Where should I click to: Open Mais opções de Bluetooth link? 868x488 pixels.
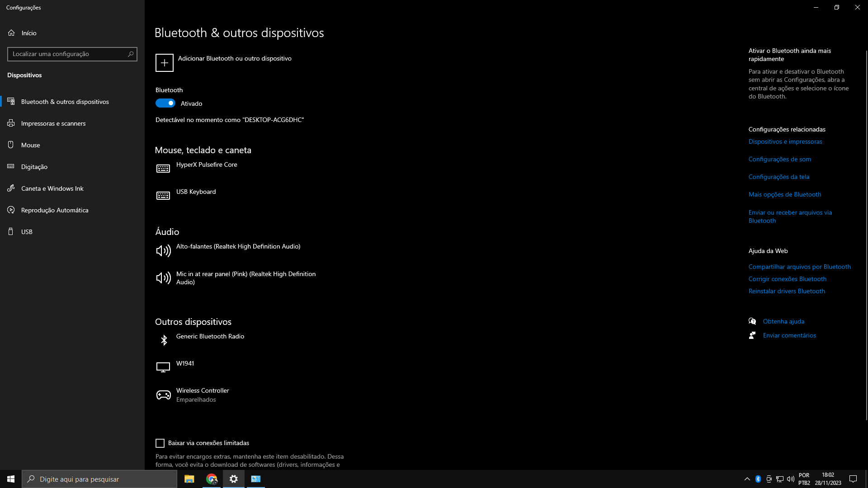pos(784,195)
